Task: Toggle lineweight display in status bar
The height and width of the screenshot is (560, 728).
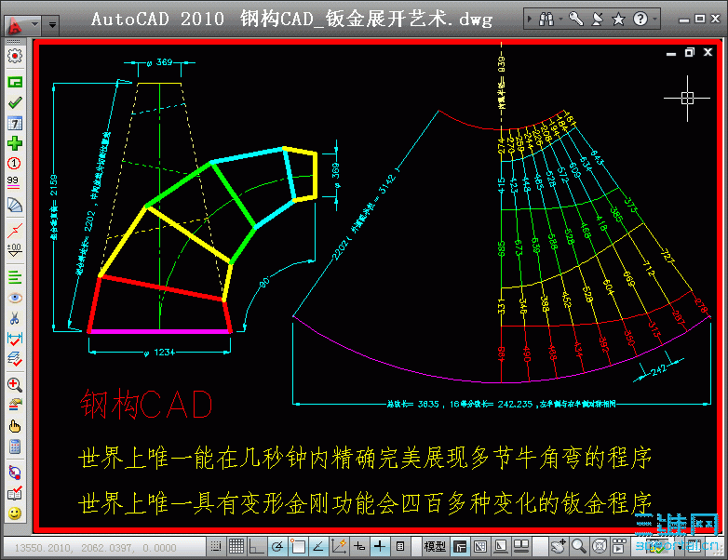Action: click(x=379, y=547)
